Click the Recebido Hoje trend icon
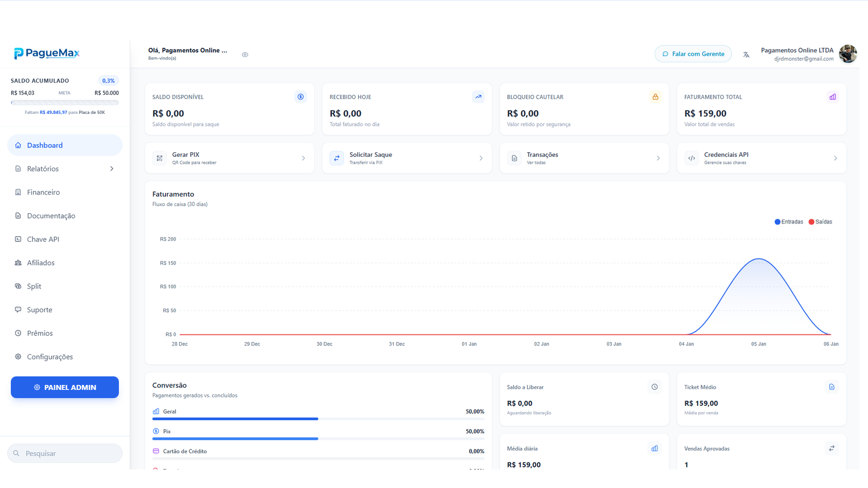868x488 pixels. pos(478,97)
